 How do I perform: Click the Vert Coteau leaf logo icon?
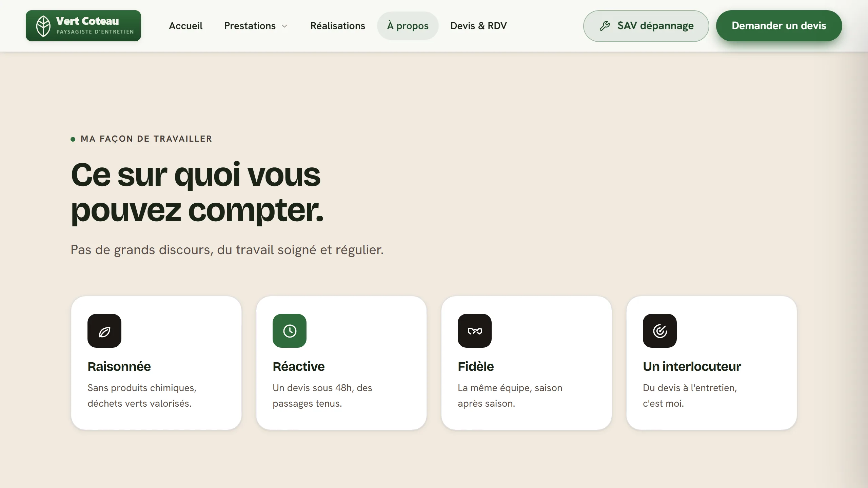point(43,26)
